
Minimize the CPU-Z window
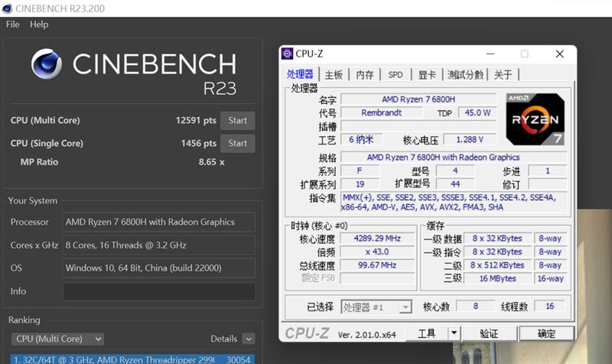pyautogui.click(x=490, y=54)
